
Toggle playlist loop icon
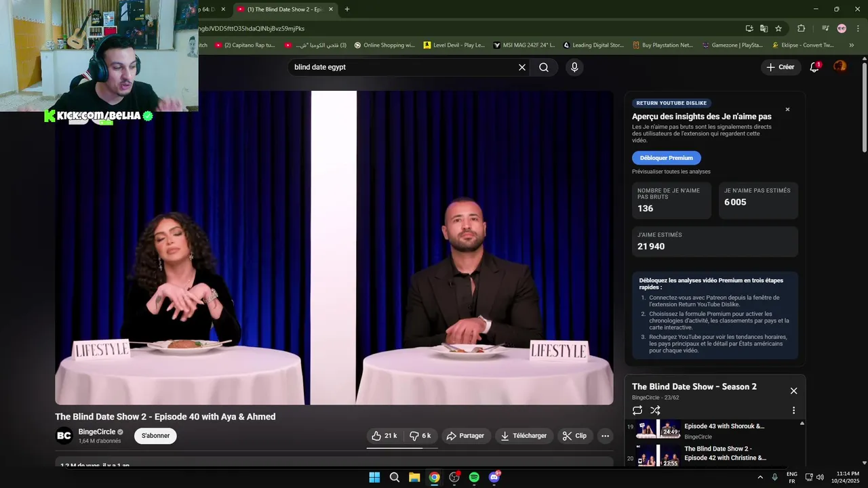(x=637, y=410)
